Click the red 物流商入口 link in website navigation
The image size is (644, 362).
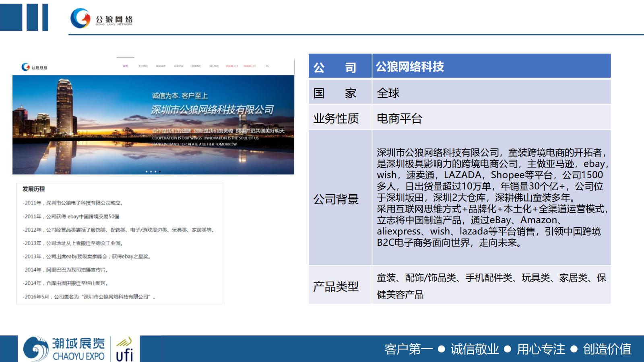250,66
